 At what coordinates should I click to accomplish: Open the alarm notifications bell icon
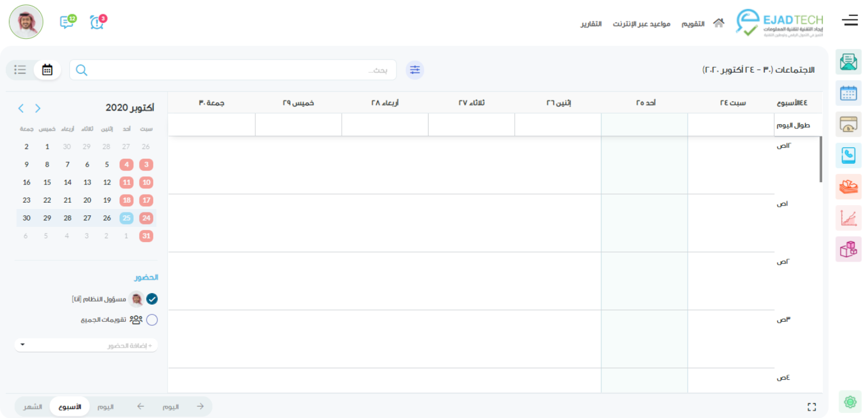coord(97,22)
